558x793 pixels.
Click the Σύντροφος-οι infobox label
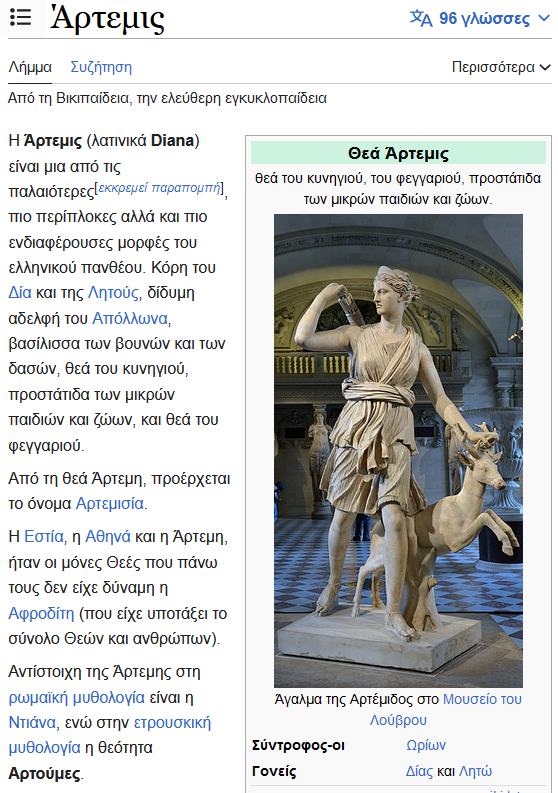(x=298, y=745)
